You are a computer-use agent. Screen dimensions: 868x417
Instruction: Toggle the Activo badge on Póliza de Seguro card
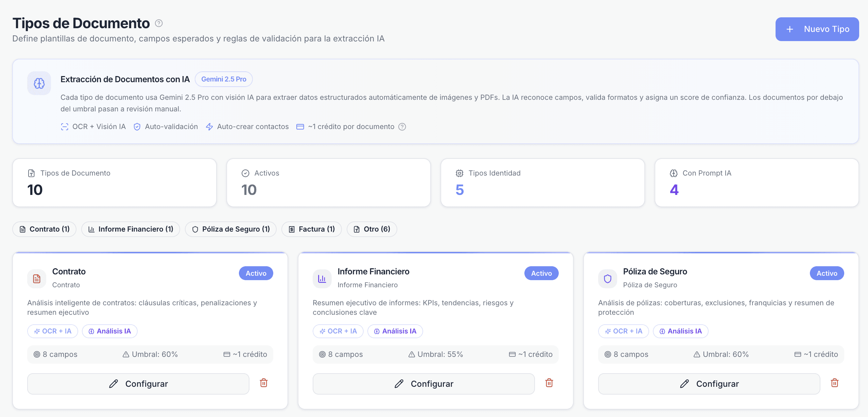pos(827,273)
